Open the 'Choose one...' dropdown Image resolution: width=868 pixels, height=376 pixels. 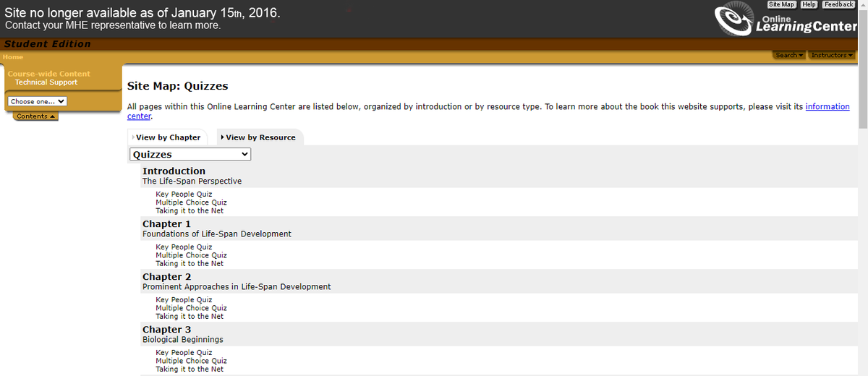pos(38,101)
